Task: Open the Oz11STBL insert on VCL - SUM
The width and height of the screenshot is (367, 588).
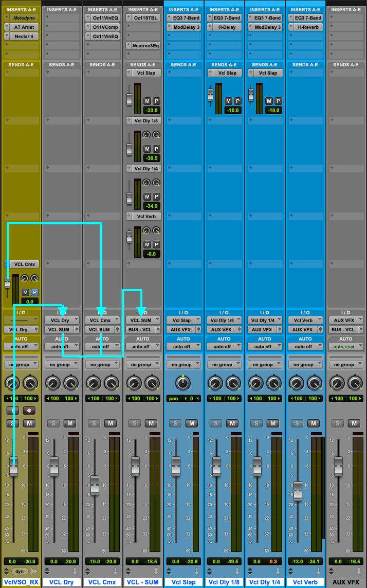Action: click(146, 17)
